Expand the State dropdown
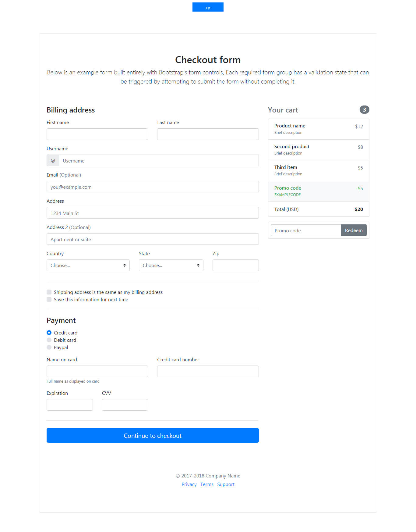416x532 pixels. point(171,265)
